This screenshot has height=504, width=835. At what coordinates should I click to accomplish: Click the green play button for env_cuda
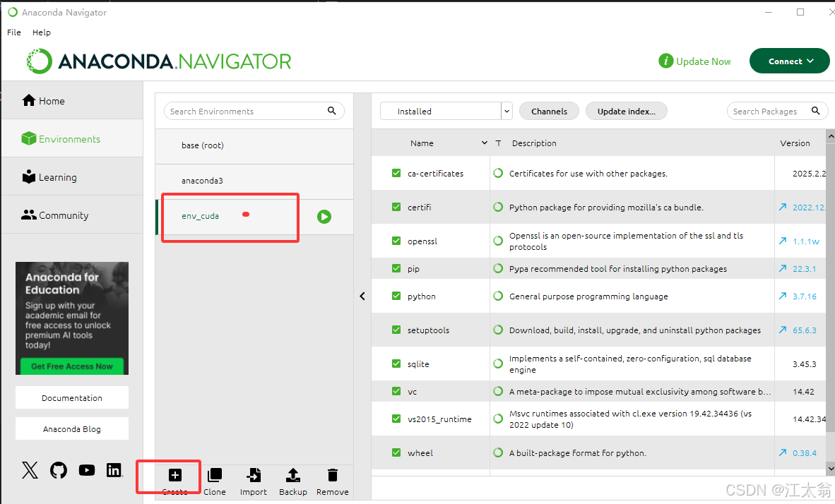[324, 217]
